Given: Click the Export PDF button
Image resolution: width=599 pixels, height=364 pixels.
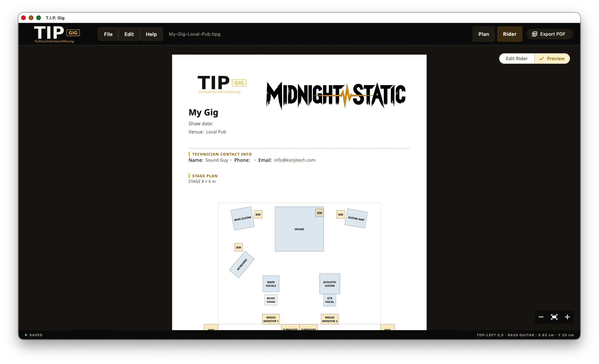Looking at the screenshot, I should 549,34.
